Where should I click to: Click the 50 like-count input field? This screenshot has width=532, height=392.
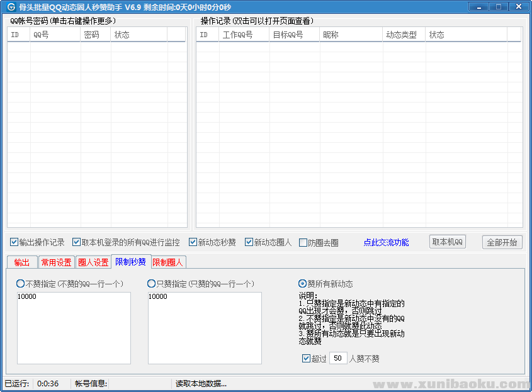pyautogui.click(x=338, y=359)
